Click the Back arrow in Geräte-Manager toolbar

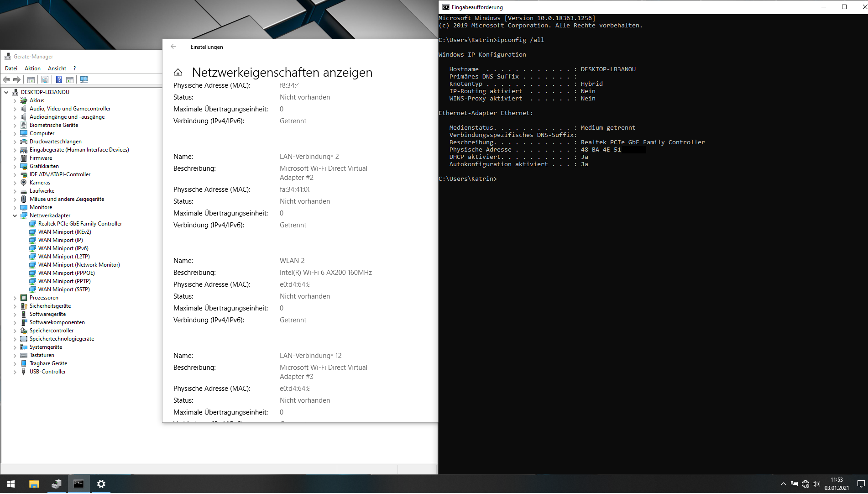pyautogui.click(x=6, y=80)
